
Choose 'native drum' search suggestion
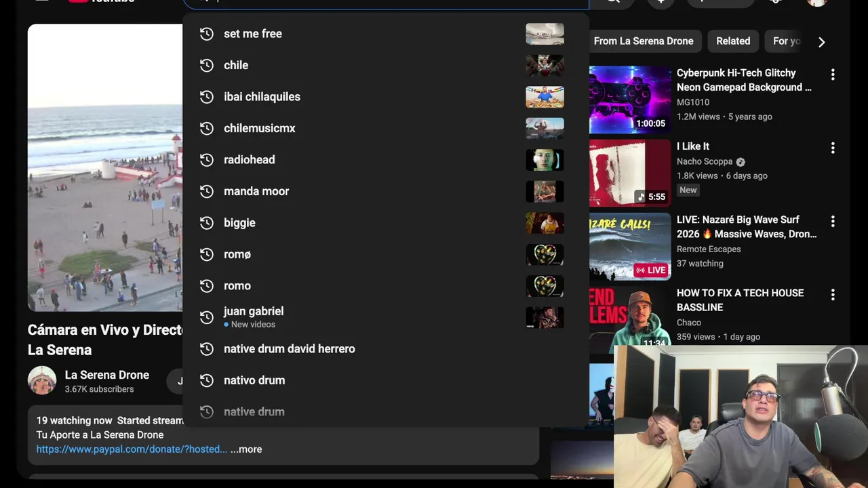click(x=386, y=411)
